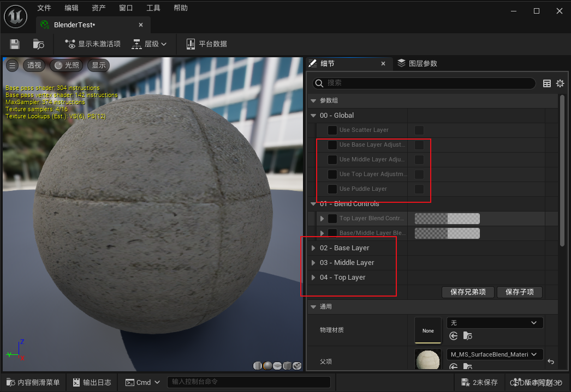The width and height of the screenshot is (571, 392).
Task: Open the 透视 perspective view menu
Action: click(x=34, y=65)
